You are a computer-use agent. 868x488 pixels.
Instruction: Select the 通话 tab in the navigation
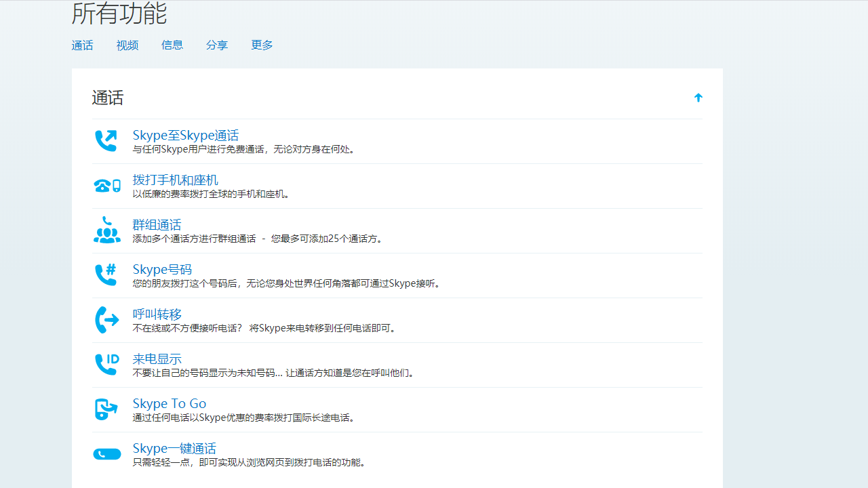[x=82, y=45]
